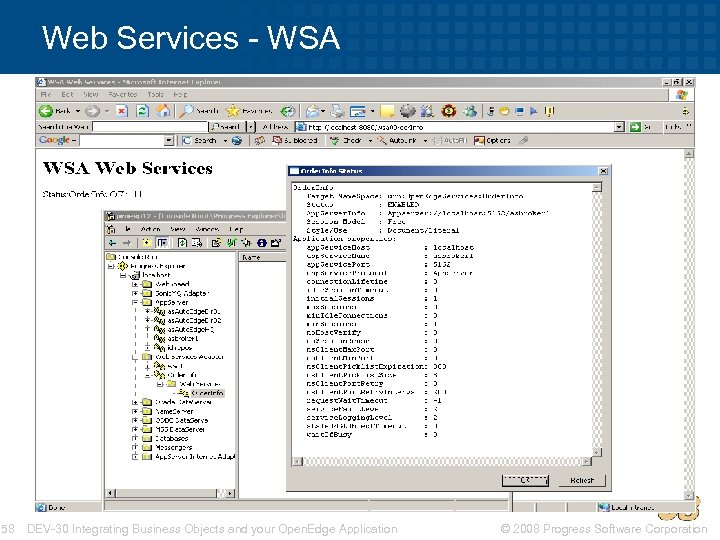The height and width of the screenshot is (540, 720).
Task: Open Action menu in Progress Explorer console
Action: click(x=151, y=229)
